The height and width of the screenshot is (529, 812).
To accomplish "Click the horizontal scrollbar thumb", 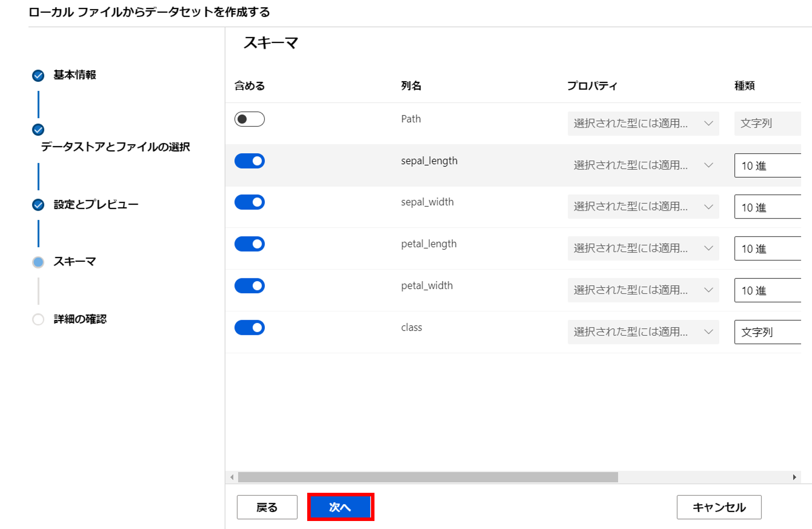I will click(x=428, y=477).
